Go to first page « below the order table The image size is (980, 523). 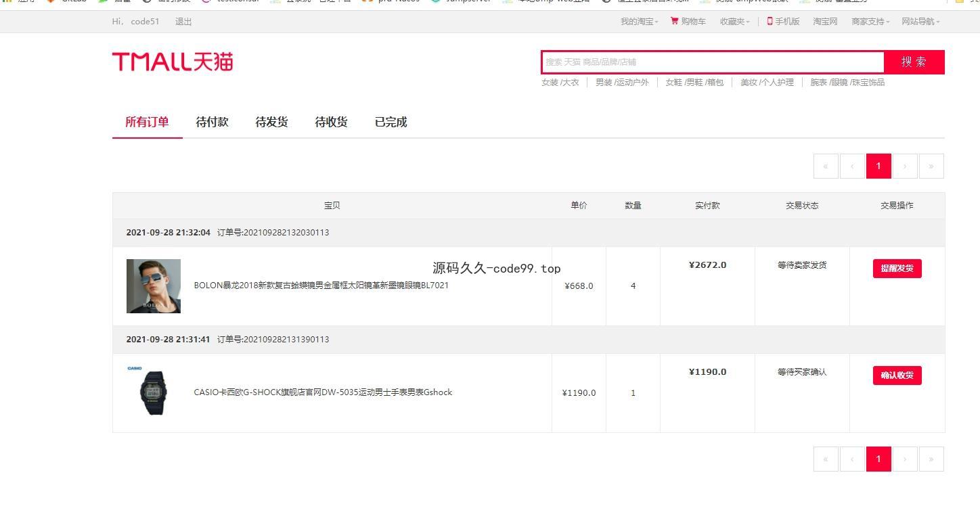click(826, 459)
